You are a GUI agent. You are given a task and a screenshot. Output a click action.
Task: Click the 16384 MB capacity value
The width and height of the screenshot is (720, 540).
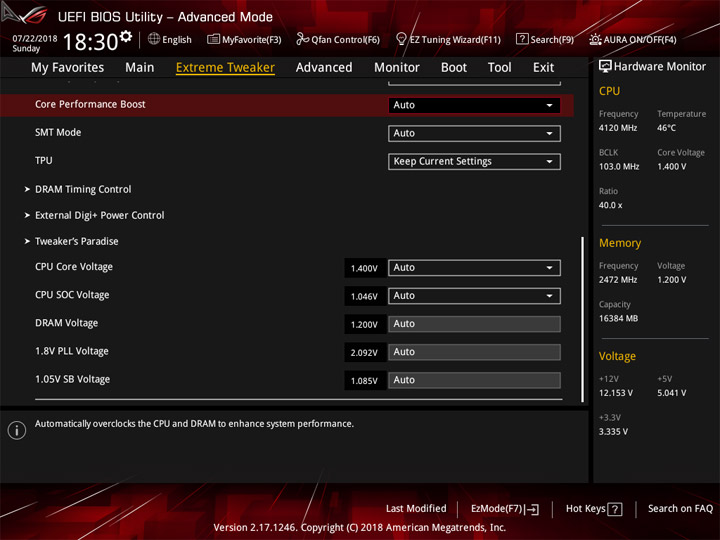[x=618, y=318]
